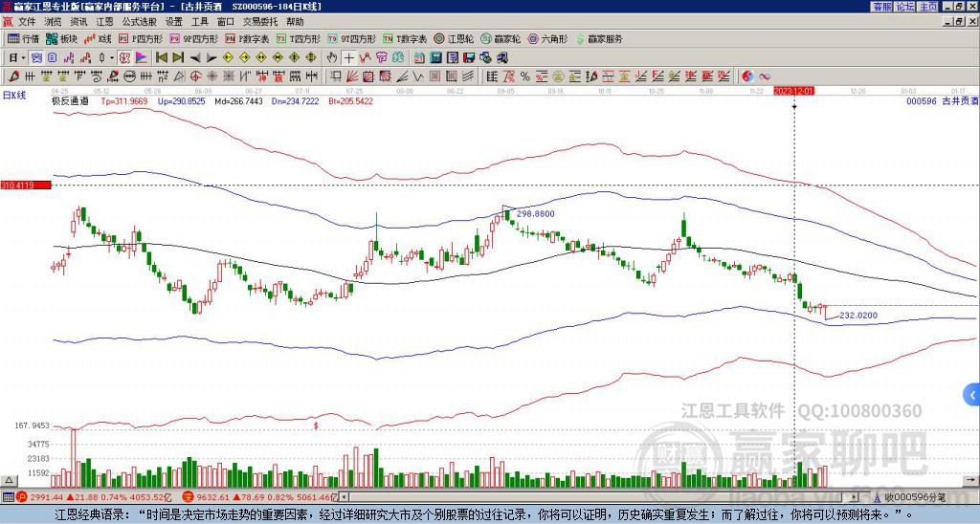Toggle the crosshair cursor tool
Screen dimensions: 980x524
[x=348, y=57]
